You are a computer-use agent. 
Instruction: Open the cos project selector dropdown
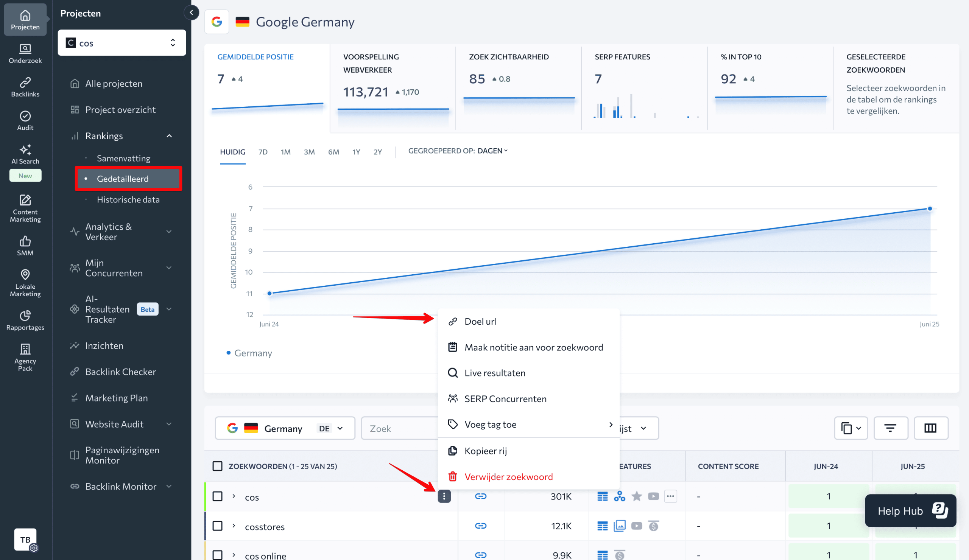pyautogui.click(x=122, y=43)
